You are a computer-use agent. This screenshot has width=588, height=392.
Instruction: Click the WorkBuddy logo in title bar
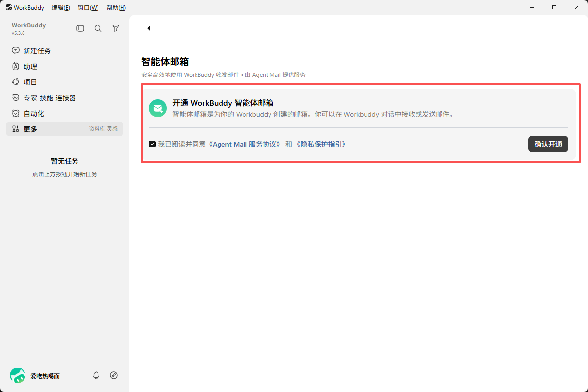click(x=8, y=8)
